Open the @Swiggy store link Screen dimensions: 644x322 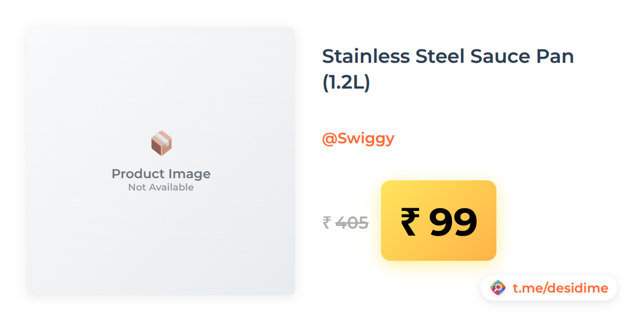pyautogui.click(x=358, y=138)
